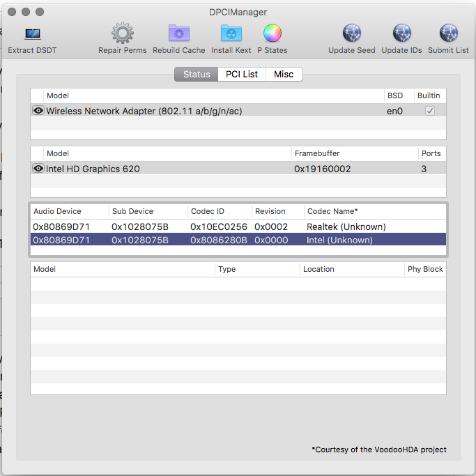Screen dimensions: 476x476
Task: Click the Builtin column header
Action: point(429,95)
